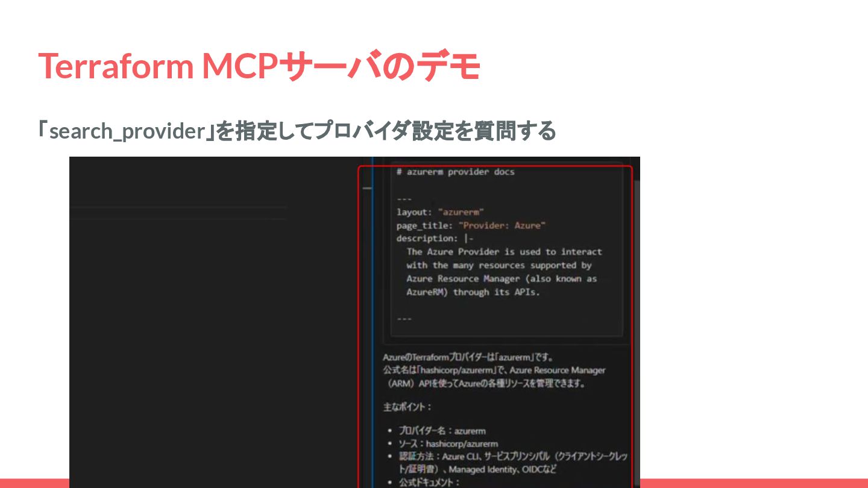Click the line 'AzureRM) through its APIs.'

pos(473,292)
